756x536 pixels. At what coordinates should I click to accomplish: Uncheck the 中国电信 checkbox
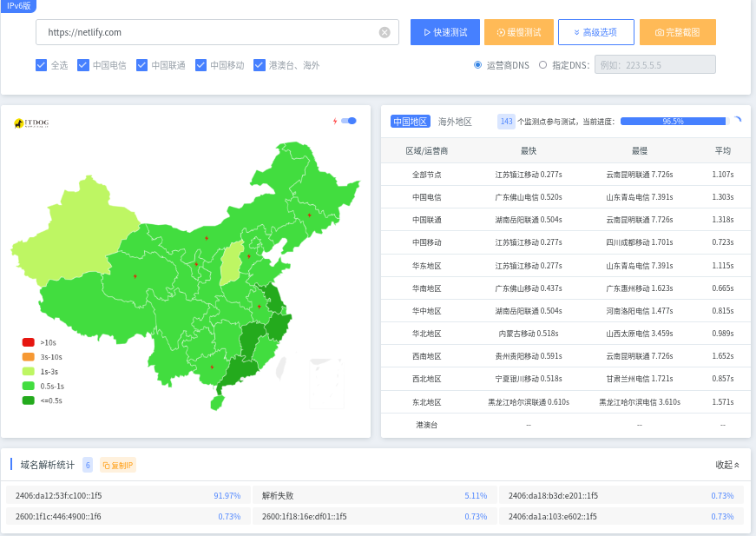coord(83,65)
